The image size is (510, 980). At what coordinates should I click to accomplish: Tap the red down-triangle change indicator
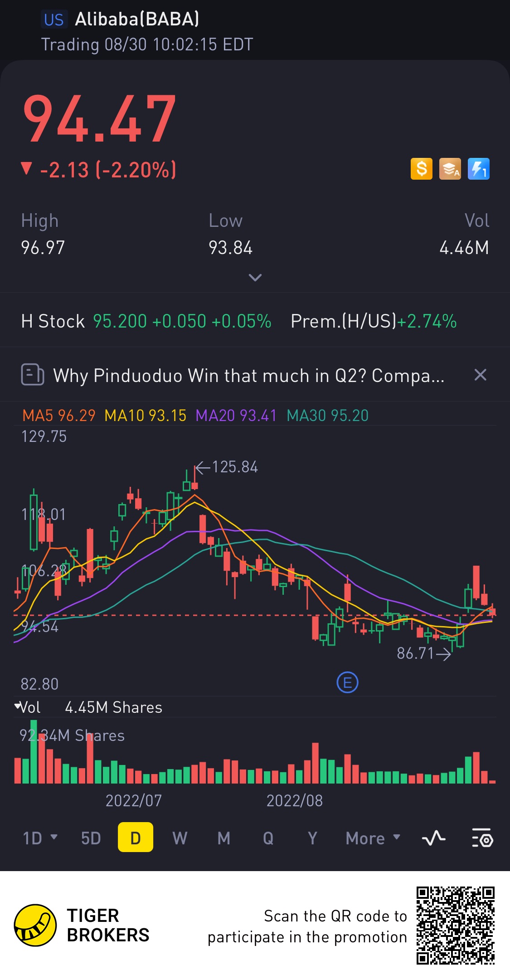27,168
